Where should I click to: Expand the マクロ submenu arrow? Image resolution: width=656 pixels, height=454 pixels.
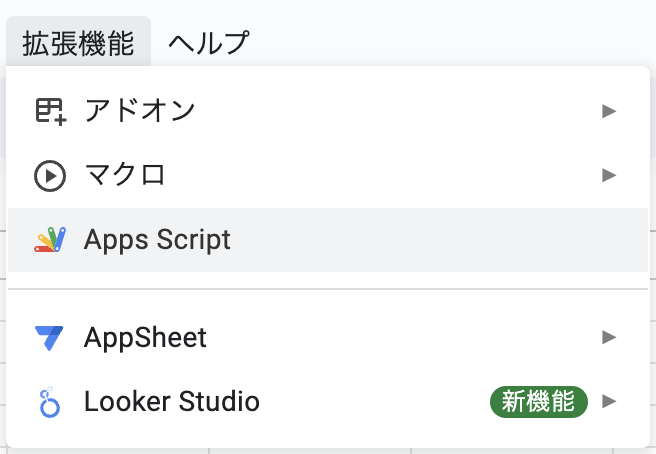[x=609, y=175]
